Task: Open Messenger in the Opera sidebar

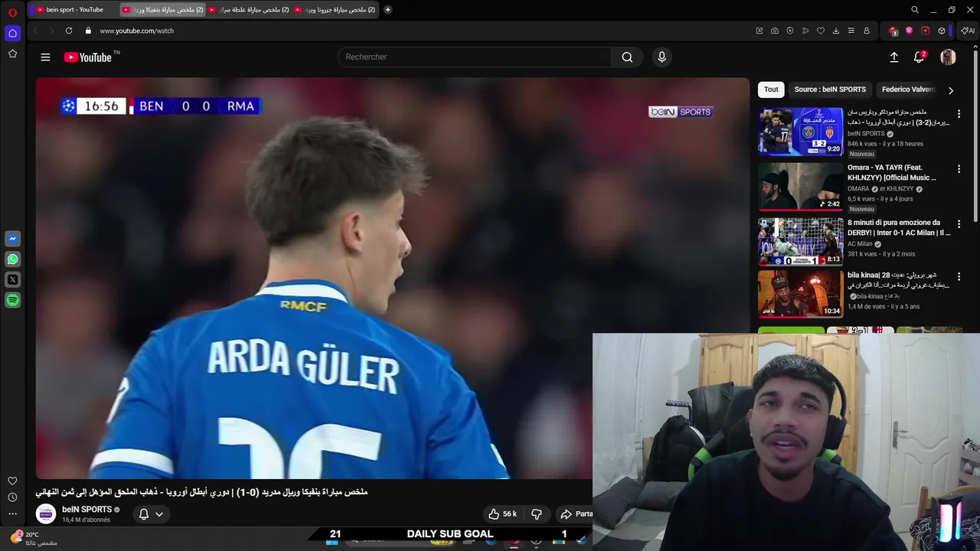Action: click(12, 239)
